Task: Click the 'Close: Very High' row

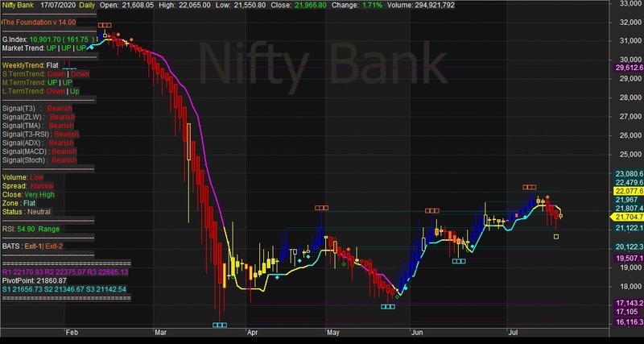Action: click(x=28, y=195)
